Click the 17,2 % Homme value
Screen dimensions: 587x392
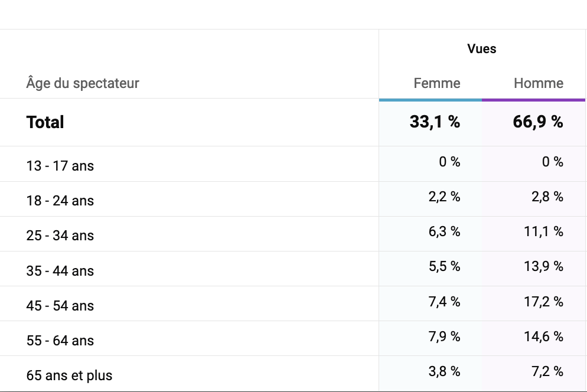coord(543,302)
